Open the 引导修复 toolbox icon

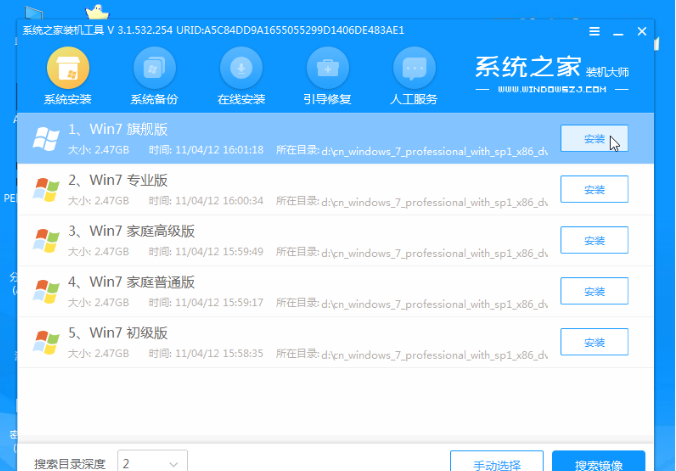328,68
